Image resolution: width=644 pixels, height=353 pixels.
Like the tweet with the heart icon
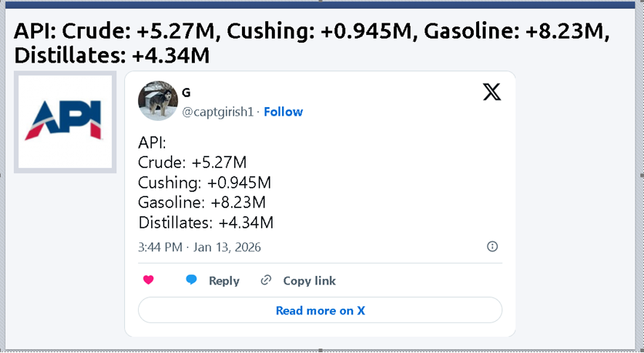click(x=149, y=280)
